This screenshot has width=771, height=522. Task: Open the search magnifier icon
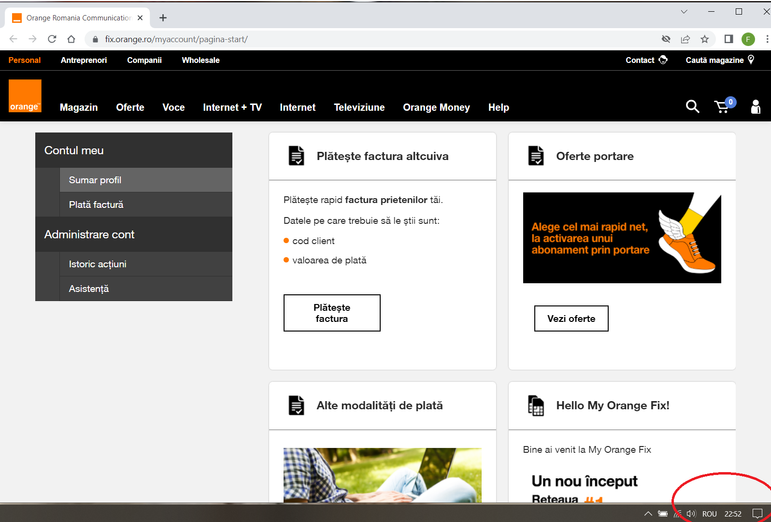click(x=692, y=107)
